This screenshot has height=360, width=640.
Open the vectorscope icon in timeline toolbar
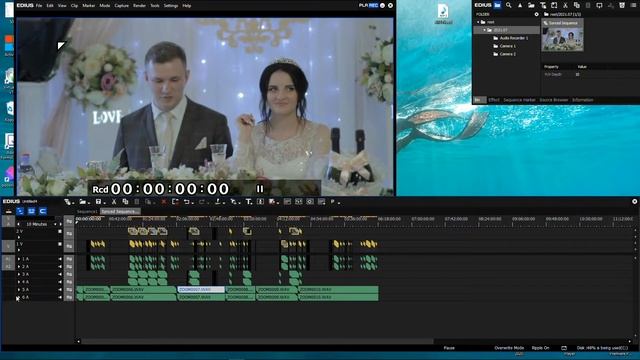point(299,202)
